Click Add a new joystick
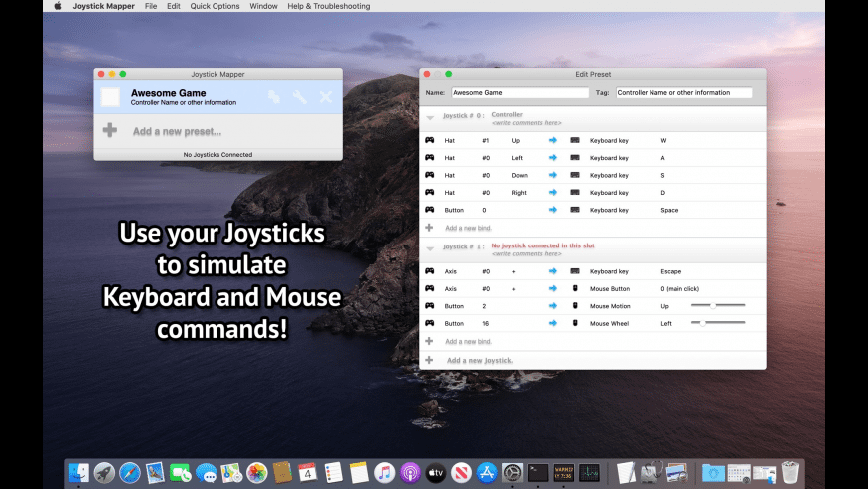 (479, 360)
